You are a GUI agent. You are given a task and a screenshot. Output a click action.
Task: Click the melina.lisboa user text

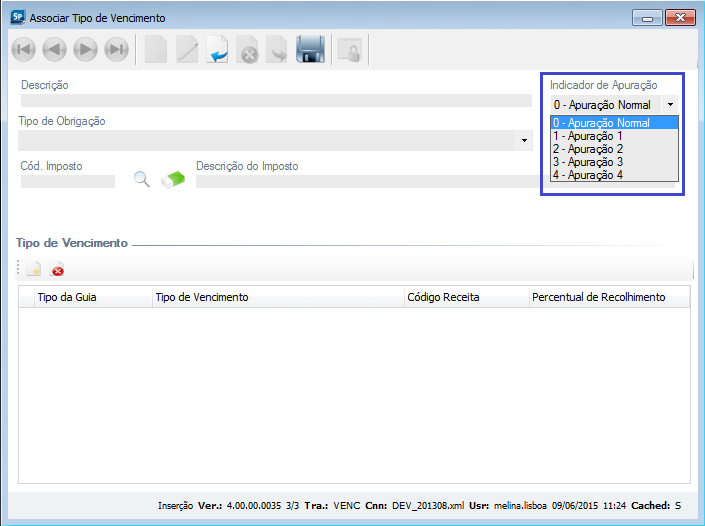pos(520,506)
